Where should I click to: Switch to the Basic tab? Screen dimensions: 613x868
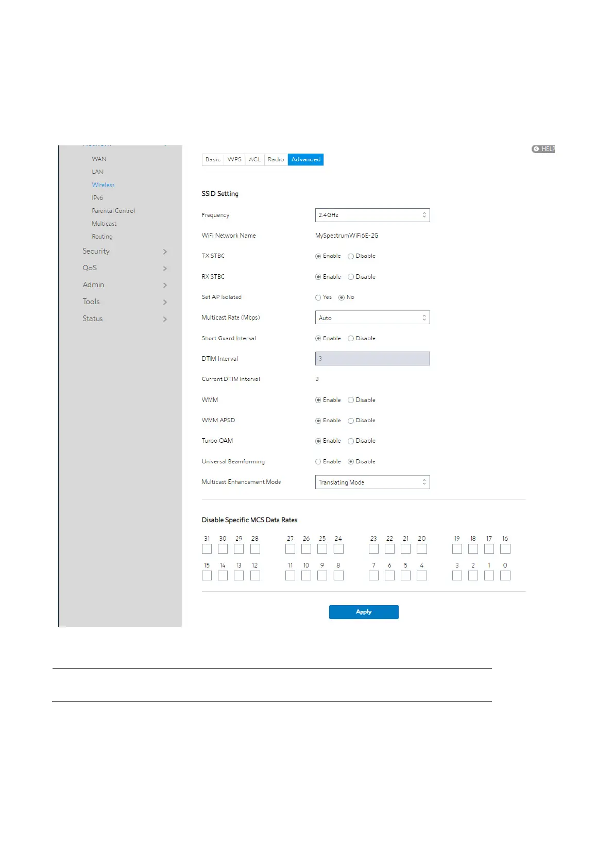[x=213, y=160]
